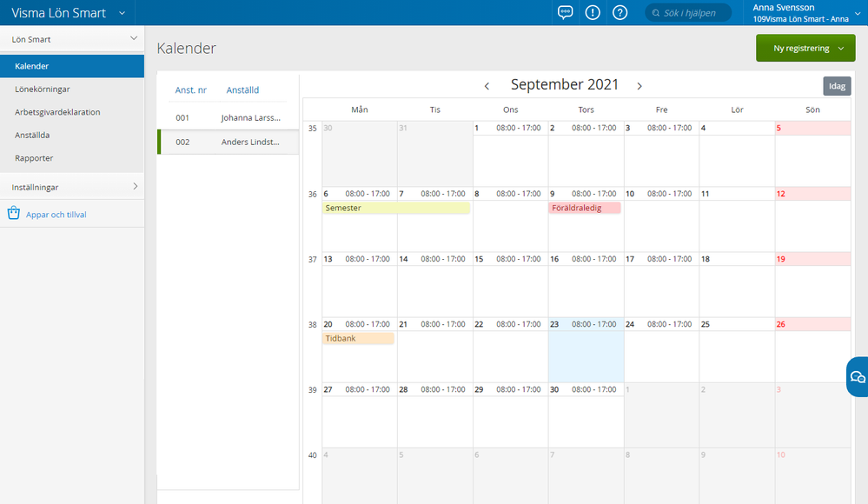Open the floating support chat widget

[857, 376]
